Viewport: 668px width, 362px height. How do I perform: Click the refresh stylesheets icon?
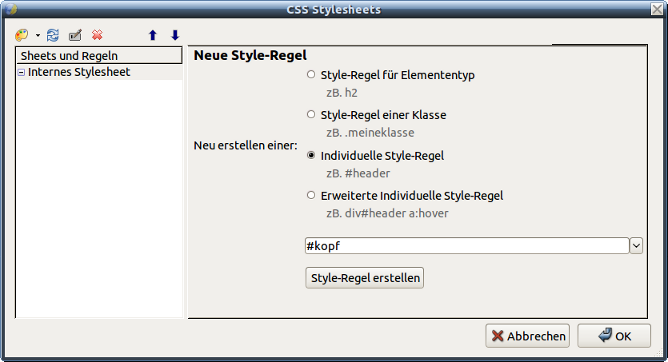pyautogui.click(x=53, y=35)
